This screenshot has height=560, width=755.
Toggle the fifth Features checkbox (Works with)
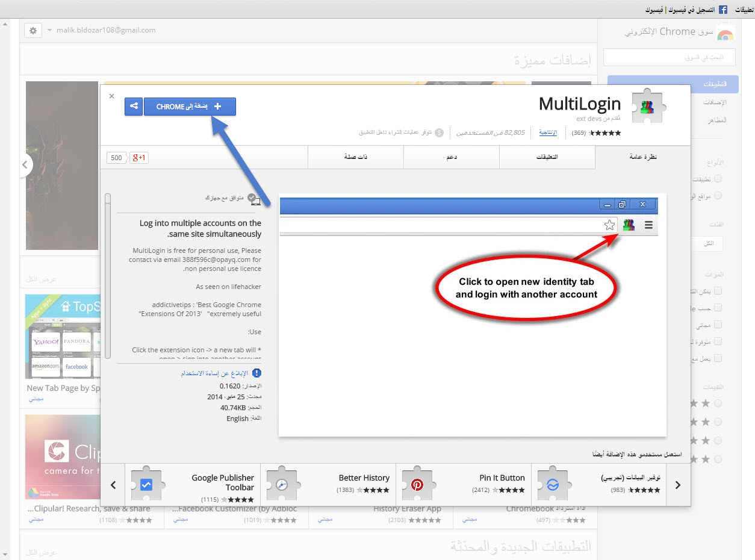pos(718,358)
